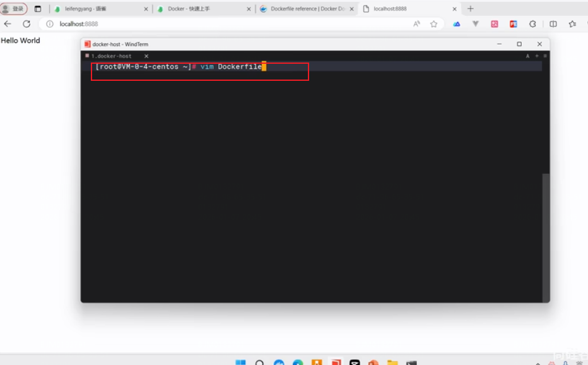Viewport: 588px width, 365px height.
Task: Open the Windows Start menu
Action: [x=240, y=362]
